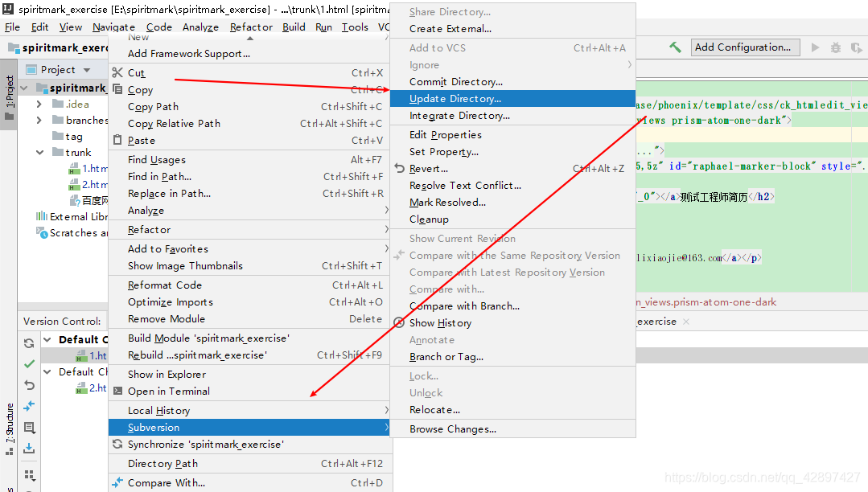Click the Revert arrow icon in Version Control
Viewport: 868px width, 492px height.
(29, 384)
